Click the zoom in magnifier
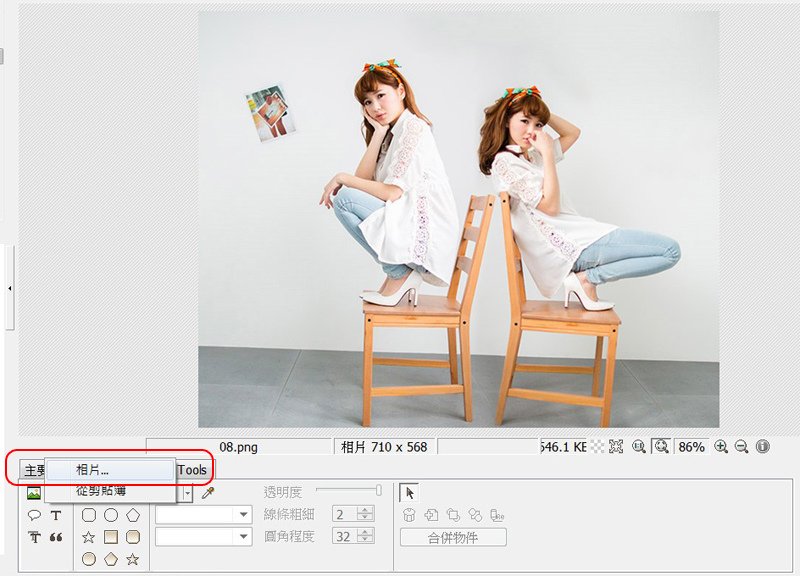The width and height of the screenshot is (800, 576). click(720, 447)
